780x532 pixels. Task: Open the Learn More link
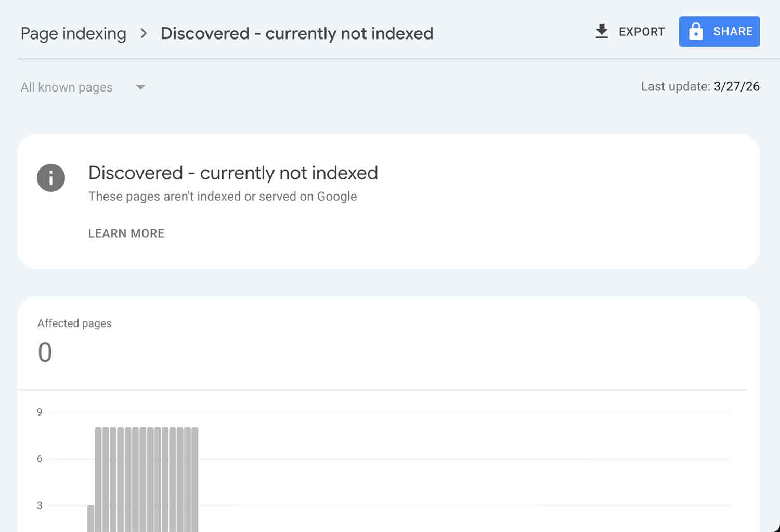coord(126,233)
